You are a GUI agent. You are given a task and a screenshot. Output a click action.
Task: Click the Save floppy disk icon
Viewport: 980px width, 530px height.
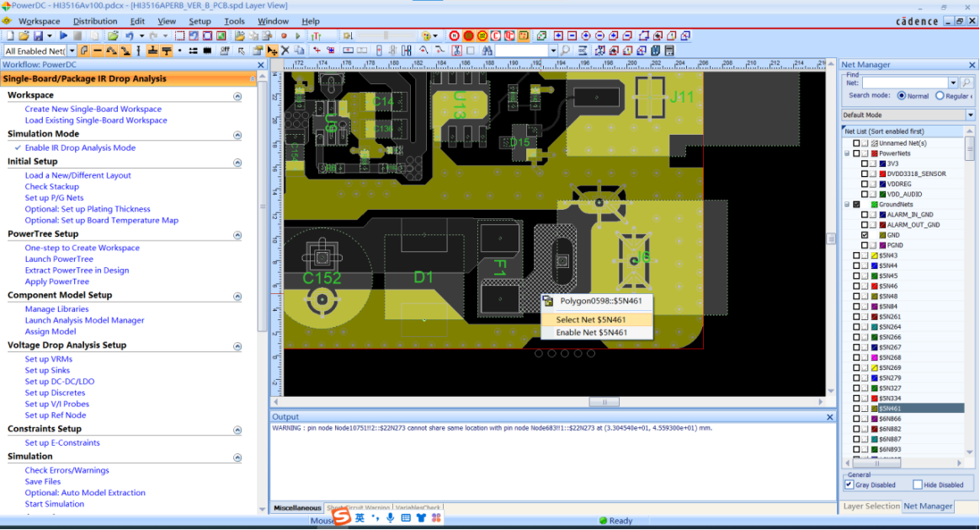[x=38, y=36]
